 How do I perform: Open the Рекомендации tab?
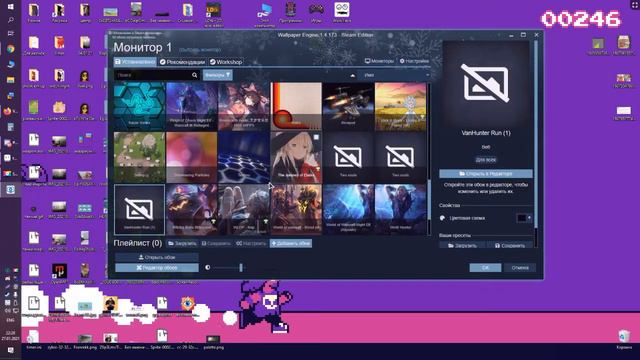[x=182, y=62]
